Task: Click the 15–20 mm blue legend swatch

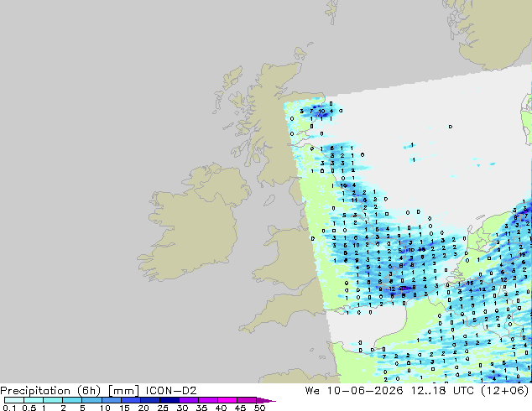Action: [131, 400]
